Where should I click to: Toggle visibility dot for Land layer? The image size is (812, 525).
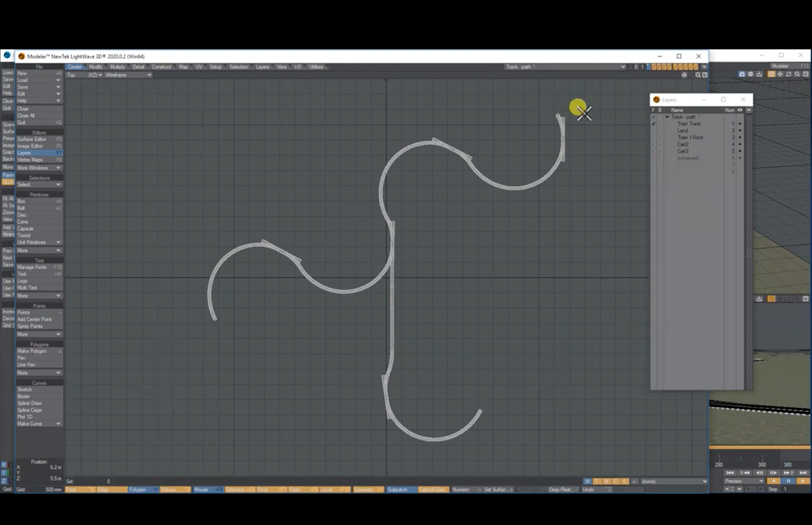tap(740, 131)
